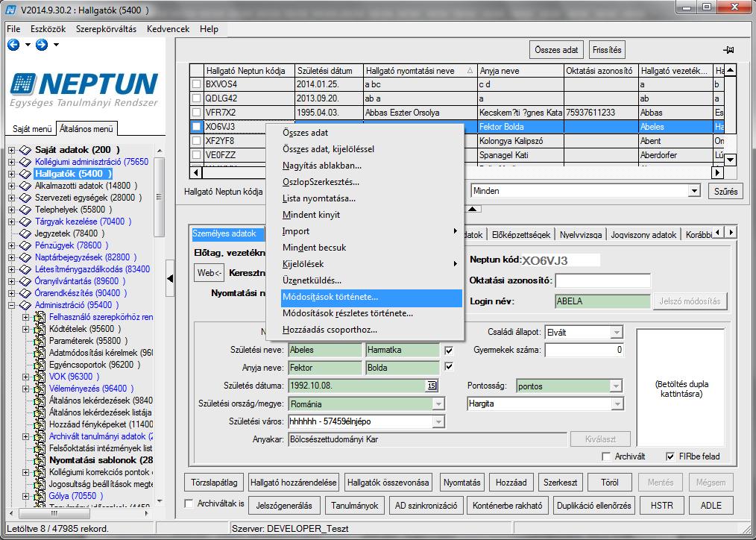Open the Nyelvvizsga tab

[x=581, y=235]
